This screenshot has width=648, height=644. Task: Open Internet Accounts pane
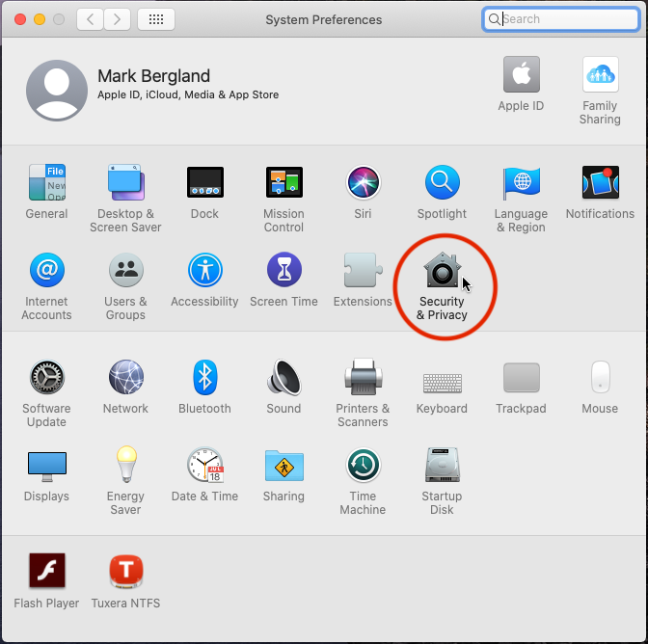tap(46, 270)
